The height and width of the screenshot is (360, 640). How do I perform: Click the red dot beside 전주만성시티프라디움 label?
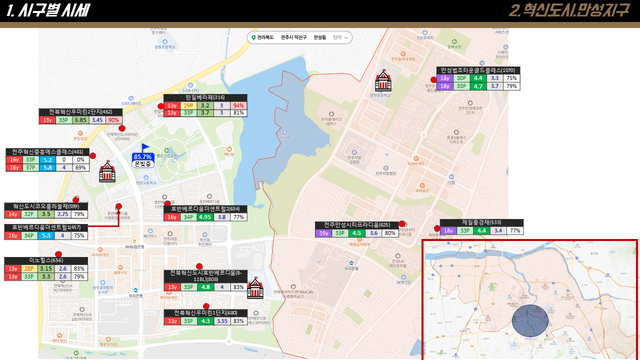click(x=402, y=224)
